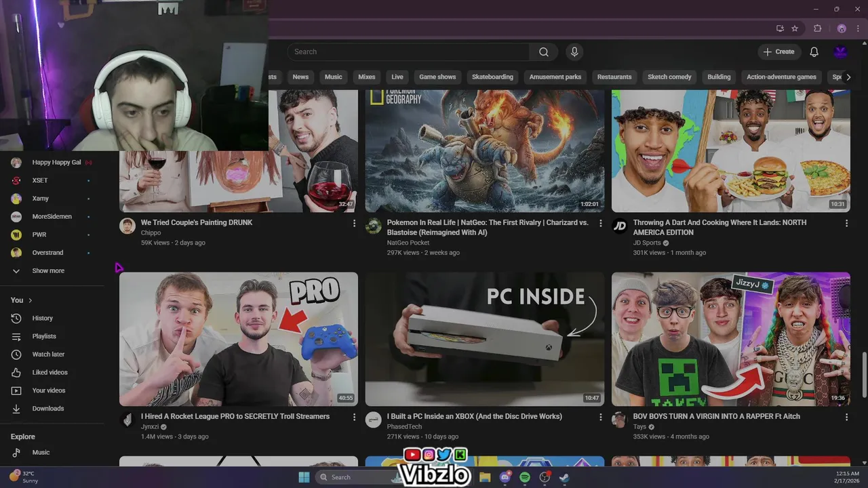This screenshot has height=488, width=868.
Task: Select the Music chip
Action: coord(334,77)
